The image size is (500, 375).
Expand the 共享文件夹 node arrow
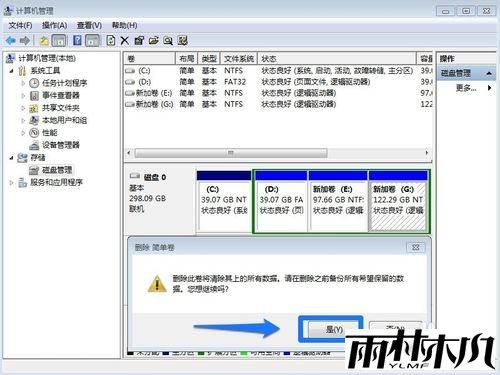(23, 108)
